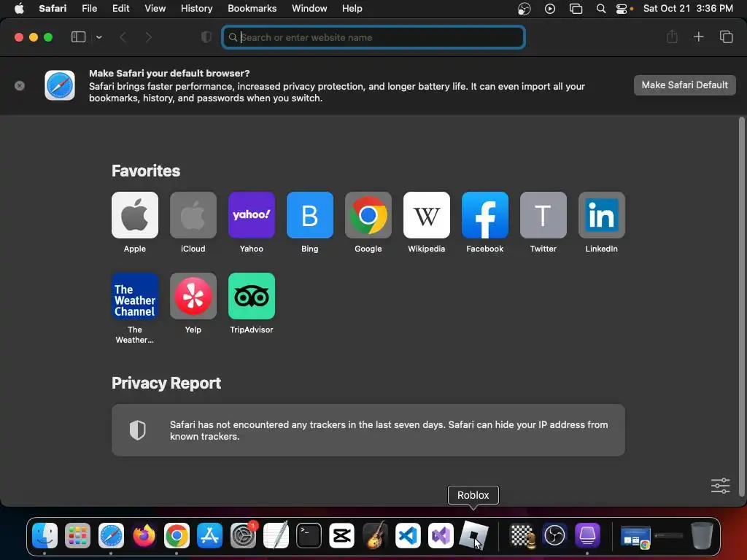Open the Window menu
Viewport: 747px width, 560px height.
pyautogui.click(x=309, y=9)
